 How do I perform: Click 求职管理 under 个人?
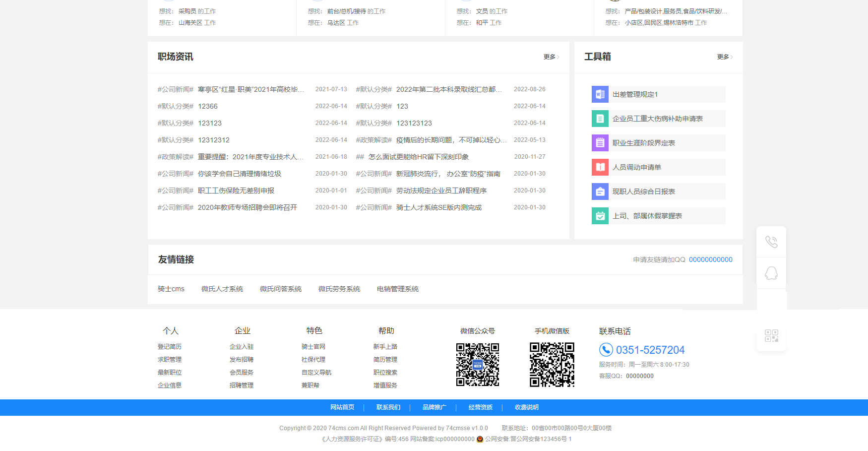(x=170, y=360)
